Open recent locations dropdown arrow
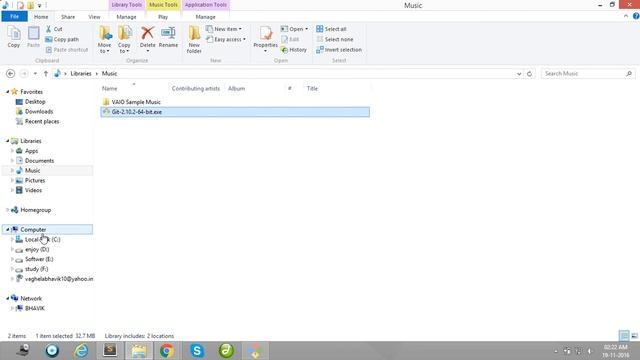Image resolution: width=640 pixels, height=360 pixels. click(35, 73)
